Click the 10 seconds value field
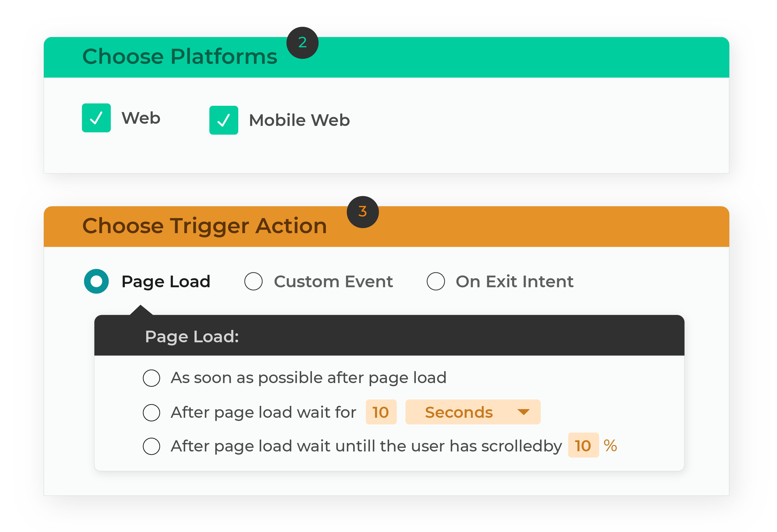This screenshot has height=532, width=777. click(381, 412)
